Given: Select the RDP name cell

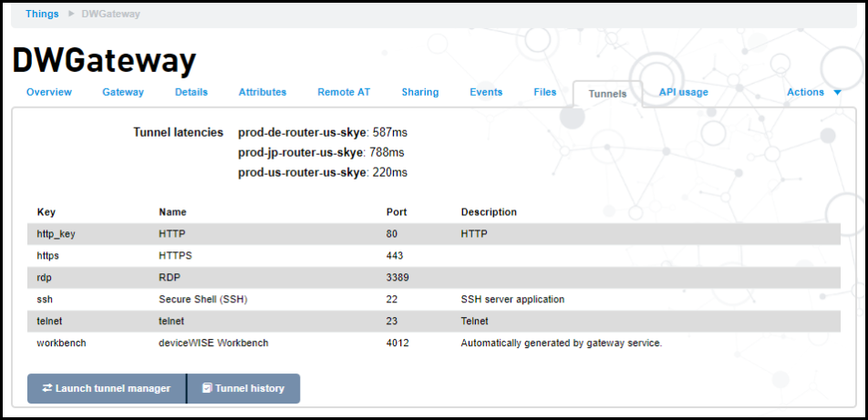Looking at the screenshot, I should (169, 278).
